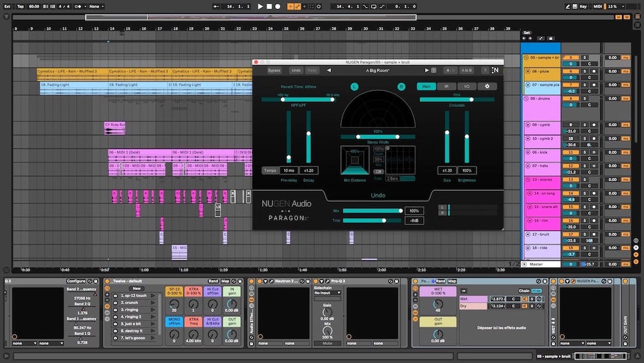Arm the 07 - sample pia track
The width and height of the screenshot is (644, 363).
point(594,84)
